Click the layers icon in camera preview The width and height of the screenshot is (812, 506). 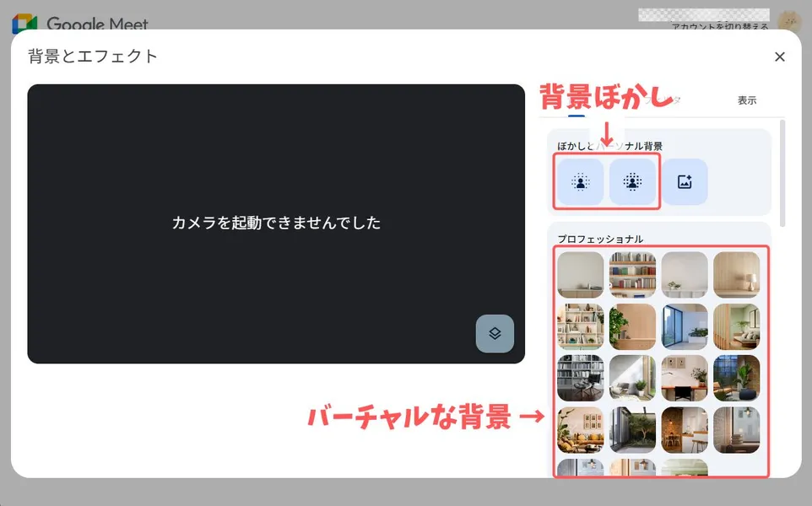495,334
